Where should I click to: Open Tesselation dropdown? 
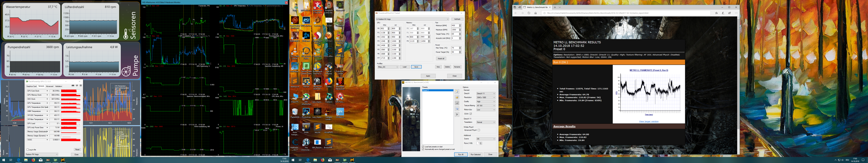pyautogui.click(x=486, y=122)
